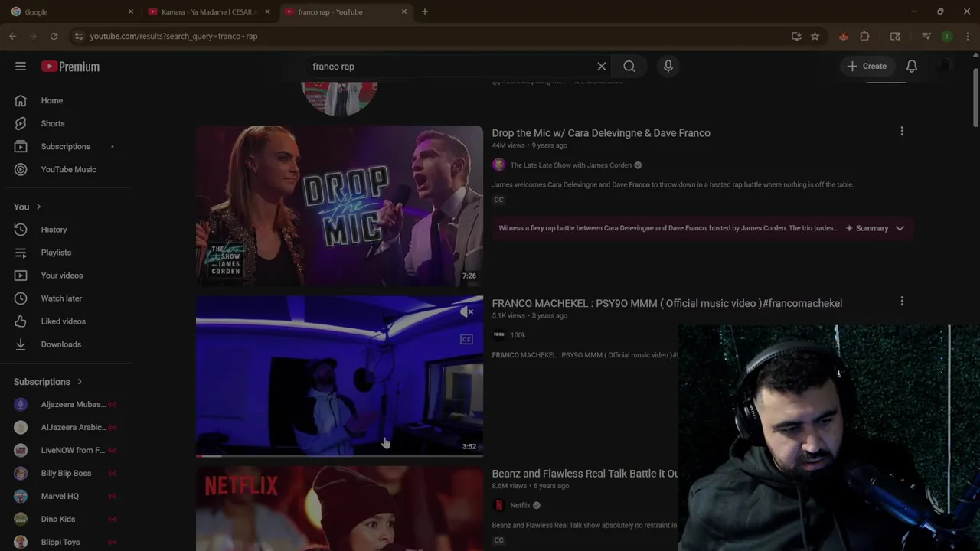Screen dimensions: 980x551
Task: Open the YouTube account avatar menu
Action: click(946, 67)
